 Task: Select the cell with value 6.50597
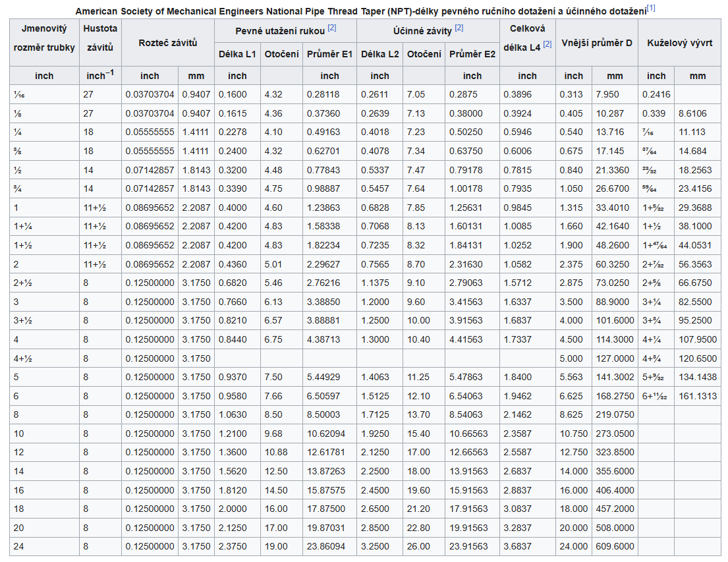tap(329, 396)
